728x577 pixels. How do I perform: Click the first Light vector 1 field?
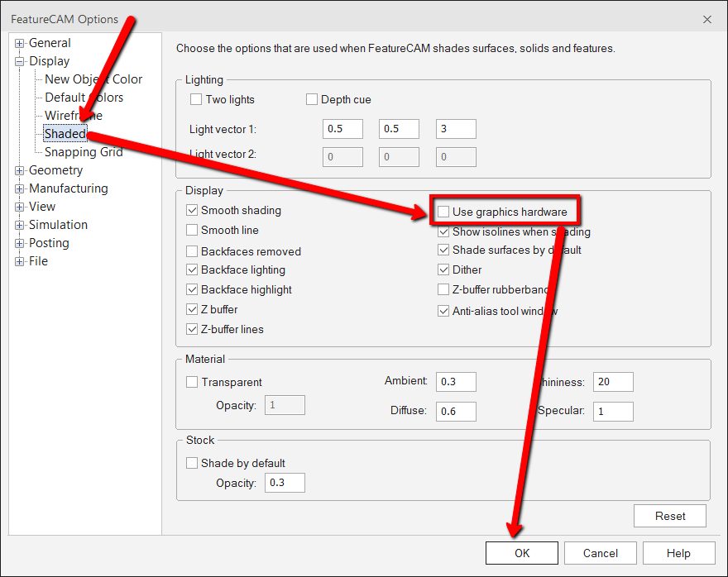click(x=342, y=129)
